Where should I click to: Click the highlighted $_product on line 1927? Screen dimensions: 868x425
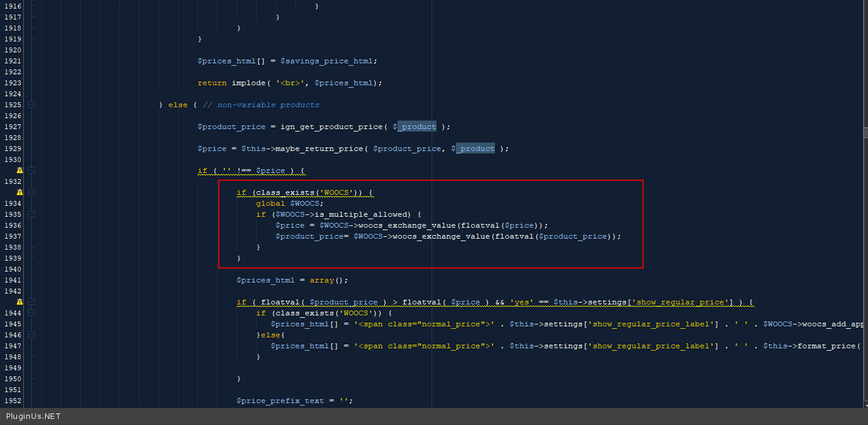414,127
